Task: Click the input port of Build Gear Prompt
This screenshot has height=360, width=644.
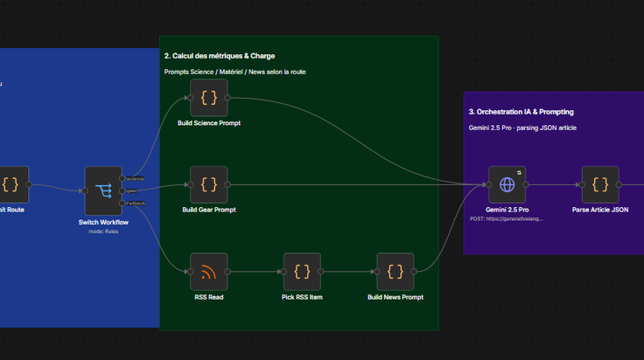Action: click(190, 184)
